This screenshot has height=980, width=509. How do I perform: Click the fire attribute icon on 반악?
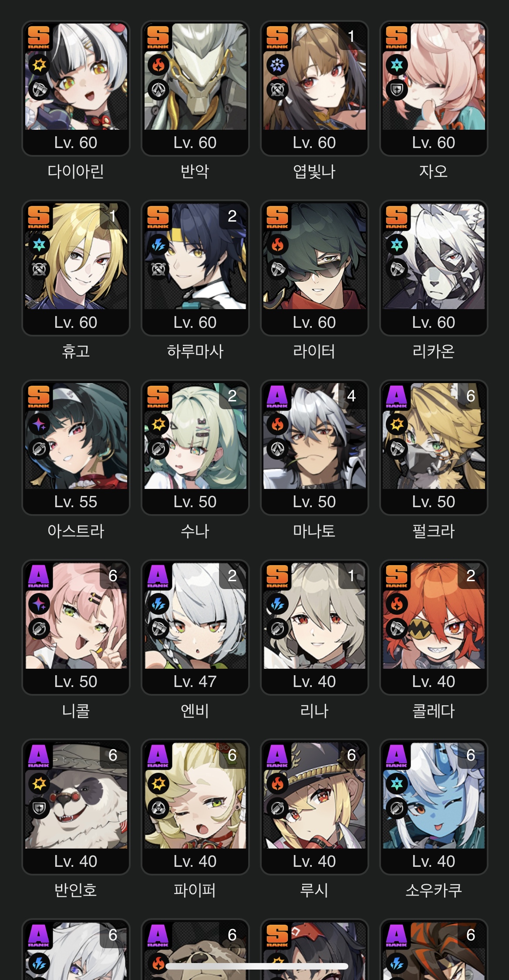pos(158,65)
